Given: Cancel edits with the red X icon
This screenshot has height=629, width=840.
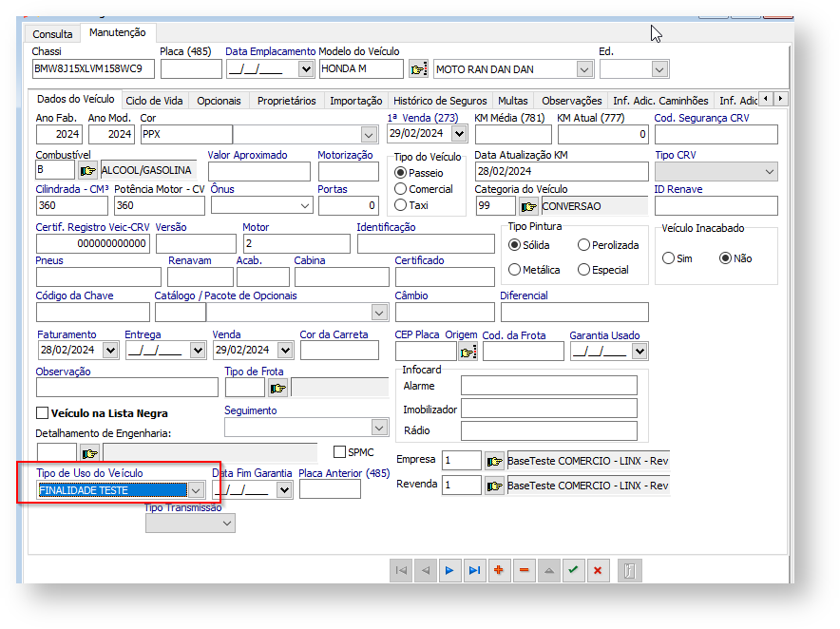Looking at the screenshot, I should [598, 570].
